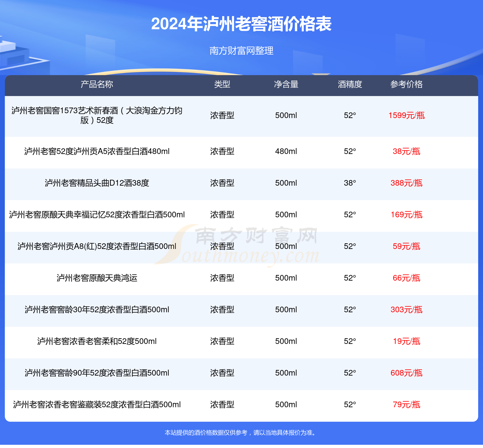
Task: Click the 1599元/瓶 price
Action: (x=407, y=115)
